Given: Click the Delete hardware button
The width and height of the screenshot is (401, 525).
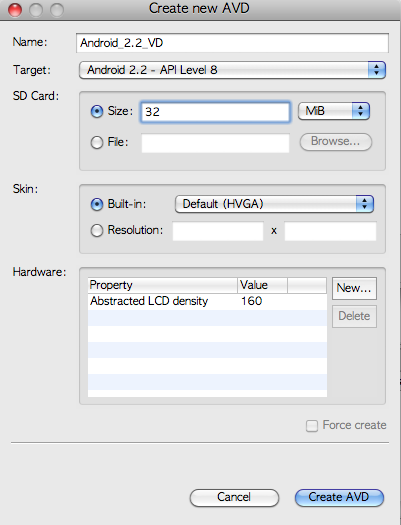Looking at the screenshot, I should (x=354, y=316).
